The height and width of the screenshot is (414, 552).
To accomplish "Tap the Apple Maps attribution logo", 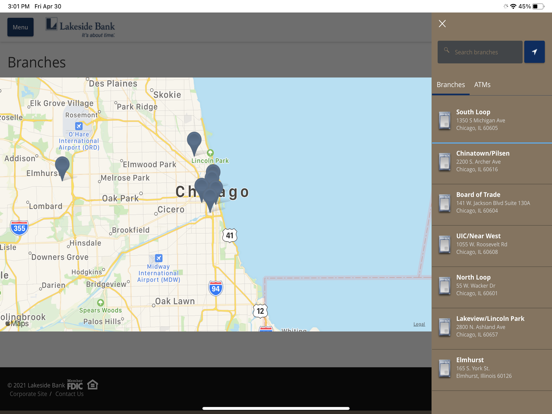I will (x=17, y=323).
